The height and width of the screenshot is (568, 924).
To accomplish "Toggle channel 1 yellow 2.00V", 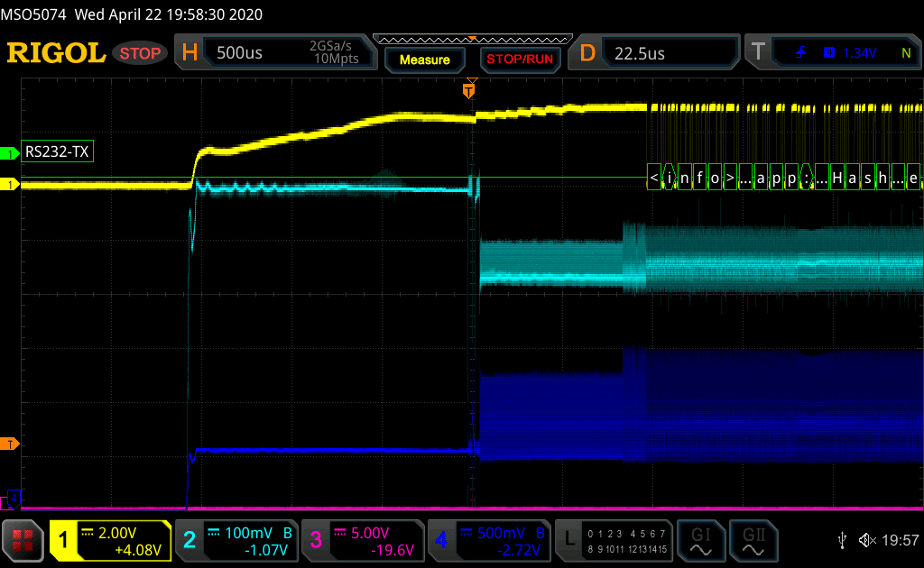I will (x=111, y=540).
